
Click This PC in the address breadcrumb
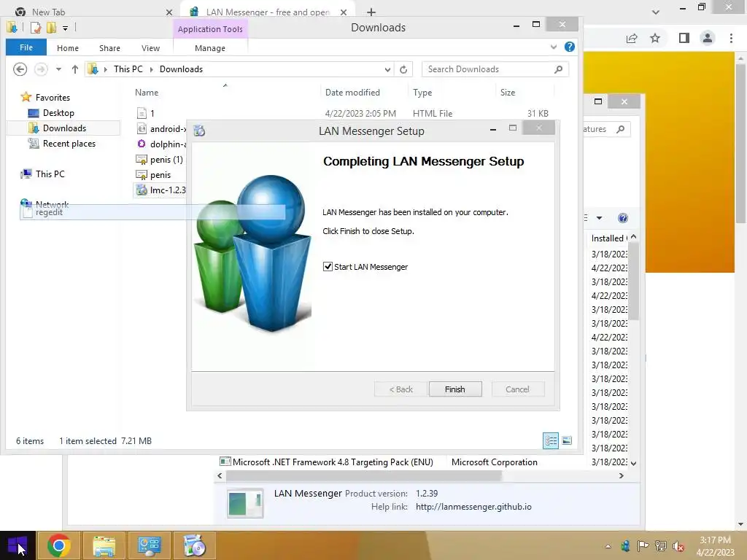pyautogui.click(x=128, y=69)
